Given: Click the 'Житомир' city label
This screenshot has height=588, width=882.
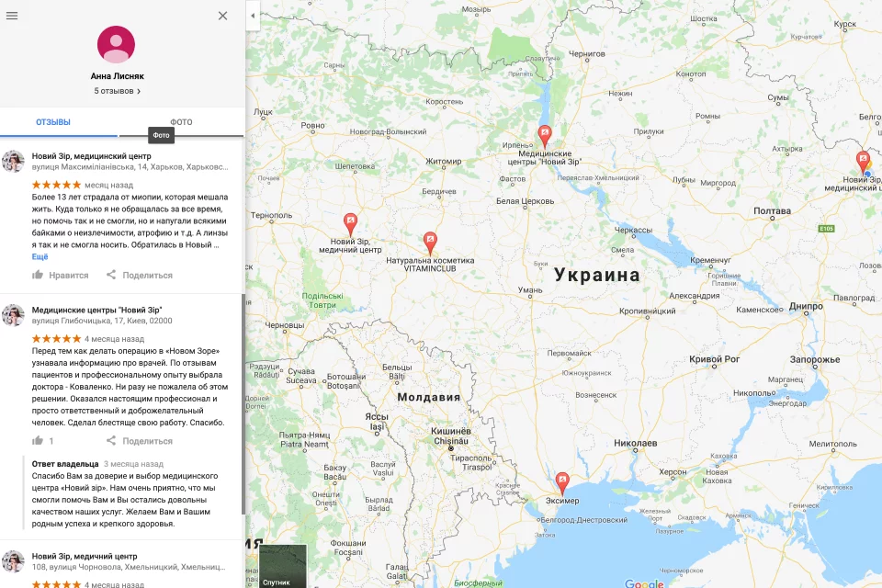Looking at the screenshot, I should tap(443, 161).
